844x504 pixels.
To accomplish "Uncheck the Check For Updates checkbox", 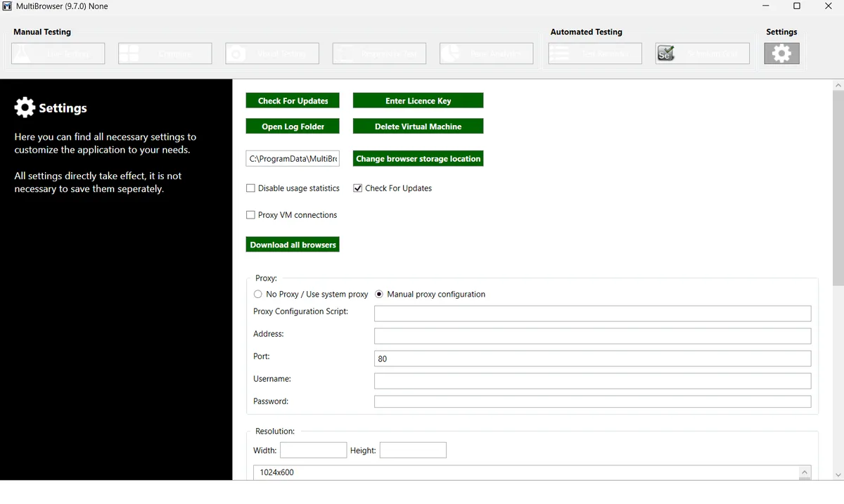I will [357, 188].
